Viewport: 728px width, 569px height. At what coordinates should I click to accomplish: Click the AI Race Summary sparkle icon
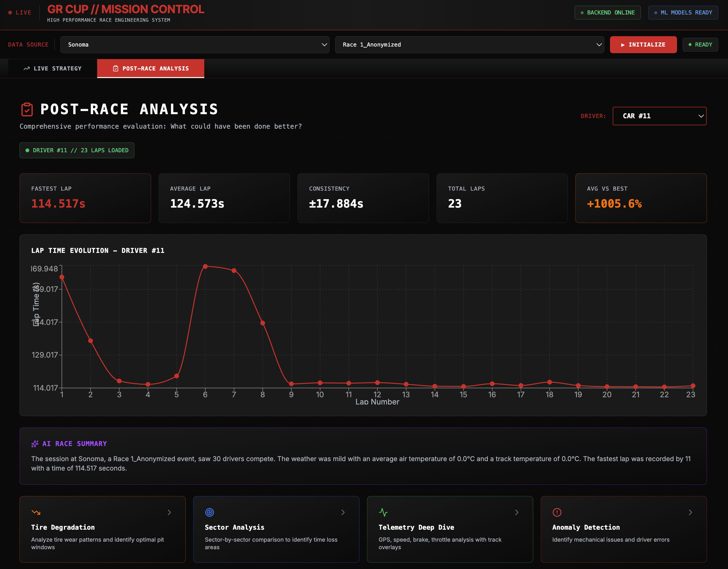tap(35, 444)
